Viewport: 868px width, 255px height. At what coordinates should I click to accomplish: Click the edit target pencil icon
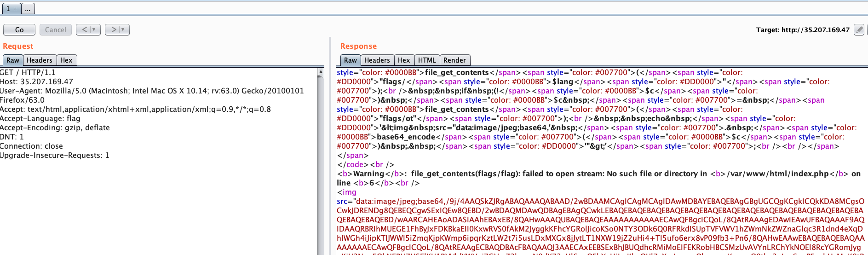coord(859,30)
